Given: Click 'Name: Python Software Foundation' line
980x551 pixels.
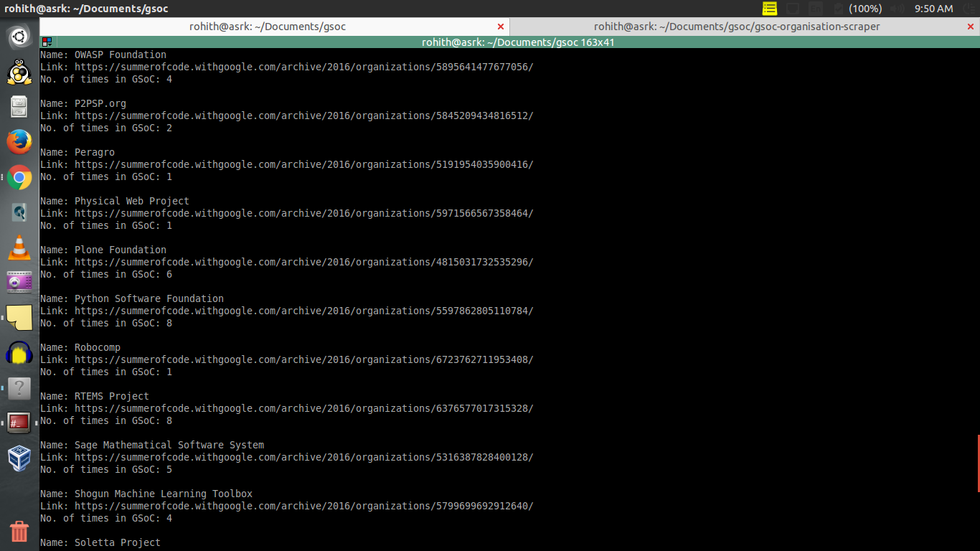Looking at the screenshot, I should click(x=132, y=298).
